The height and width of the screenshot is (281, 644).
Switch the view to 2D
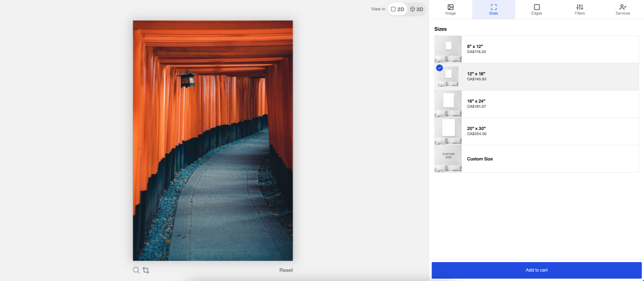click(398, 9)
